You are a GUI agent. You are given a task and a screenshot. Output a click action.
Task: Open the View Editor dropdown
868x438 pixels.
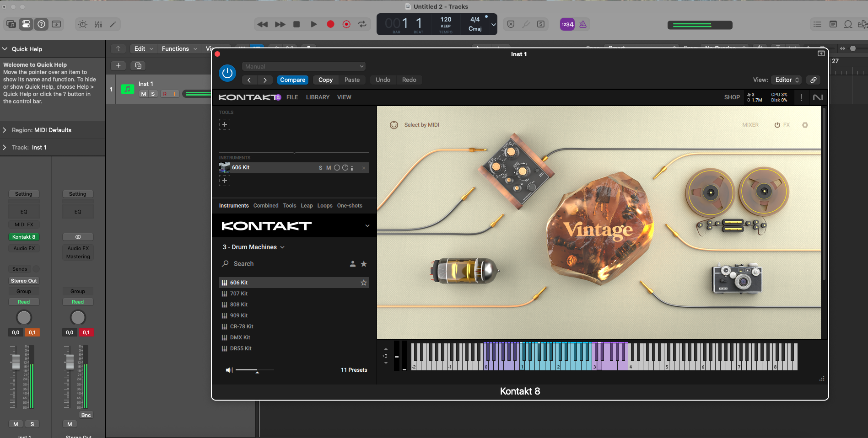pos(787,80)
